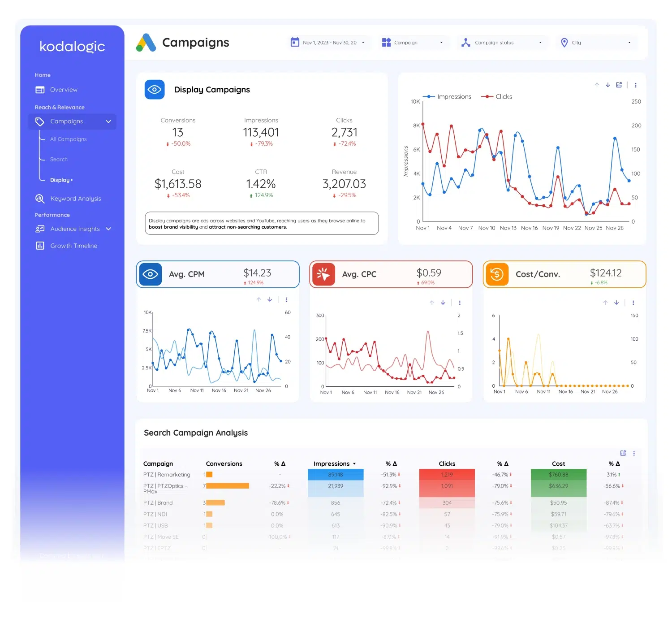
Task: Click the PTZ | Brand campaign row
Action: coord(158,503)
